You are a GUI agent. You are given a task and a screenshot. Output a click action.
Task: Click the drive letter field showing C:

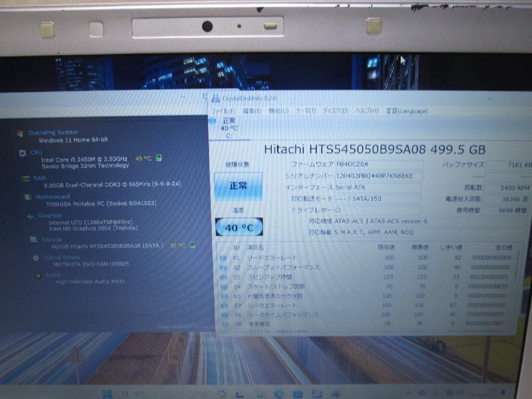click(x=377, y=210)
